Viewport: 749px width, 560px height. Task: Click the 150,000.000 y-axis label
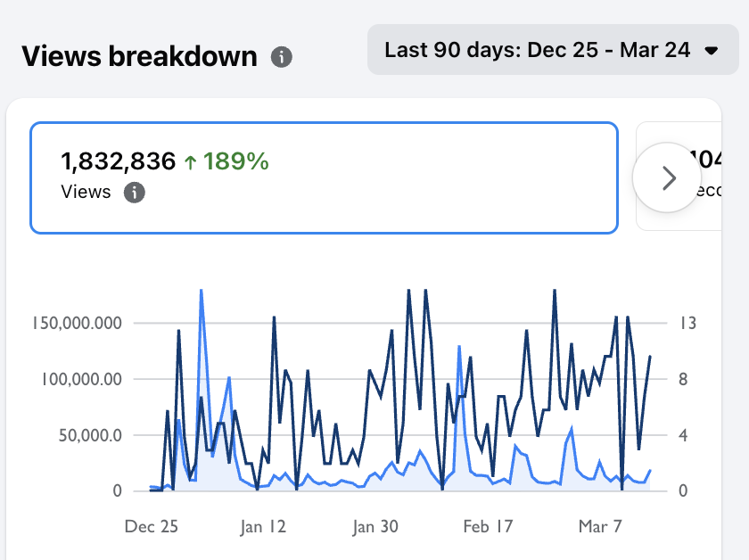coord(74,323)
